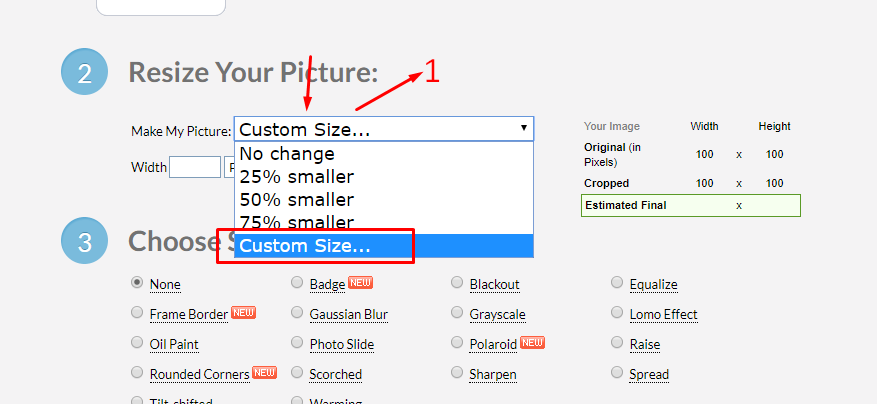Screen dimensions: 877x404
Task: Click the Scorched effect label
Action: tap(336, 375)
